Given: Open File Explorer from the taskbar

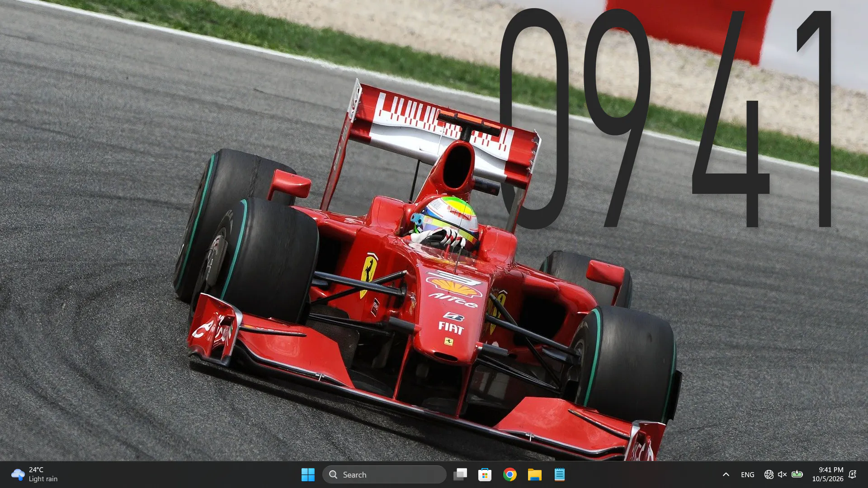Looking at the screenshot, I should [535, 474].
